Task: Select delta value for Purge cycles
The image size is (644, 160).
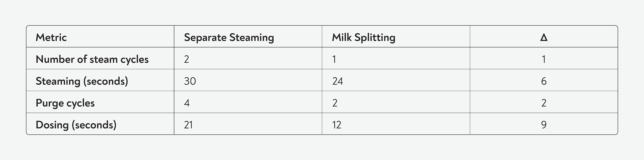Action: 544,103
